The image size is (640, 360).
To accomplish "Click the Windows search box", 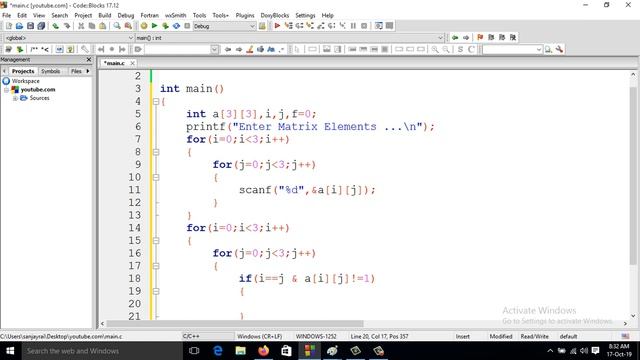I will [x=102, y=351].
